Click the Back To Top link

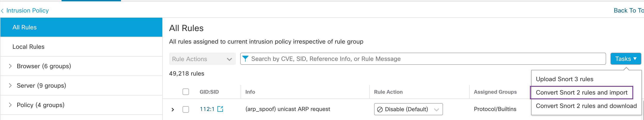[x=628, y=11]
